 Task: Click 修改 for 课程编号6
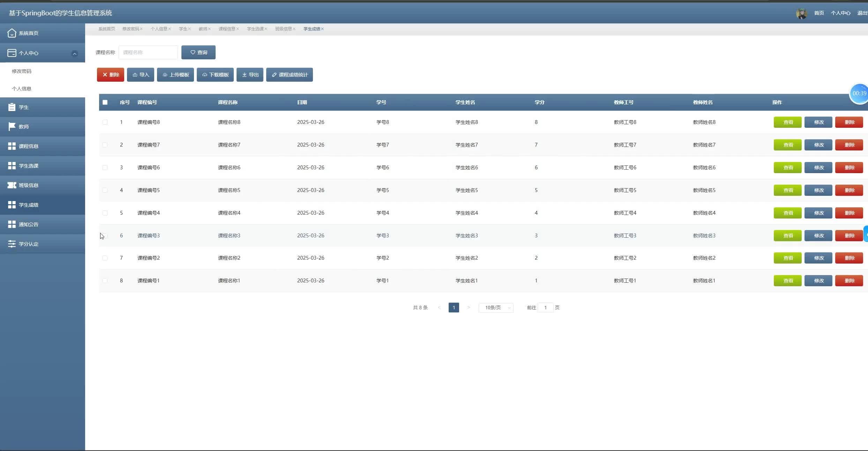[x=818, y=168]
